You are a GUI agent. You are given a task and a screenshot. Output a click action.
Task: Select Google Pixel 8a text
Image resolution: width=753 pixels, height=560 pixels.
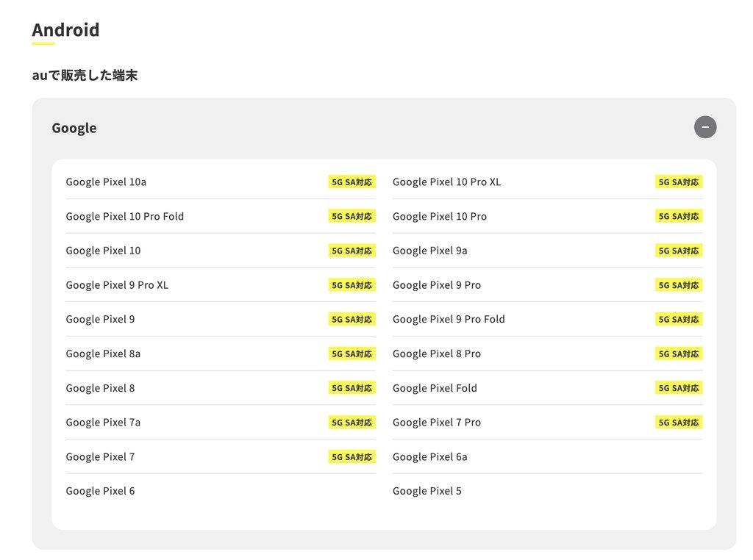[103, 353]
